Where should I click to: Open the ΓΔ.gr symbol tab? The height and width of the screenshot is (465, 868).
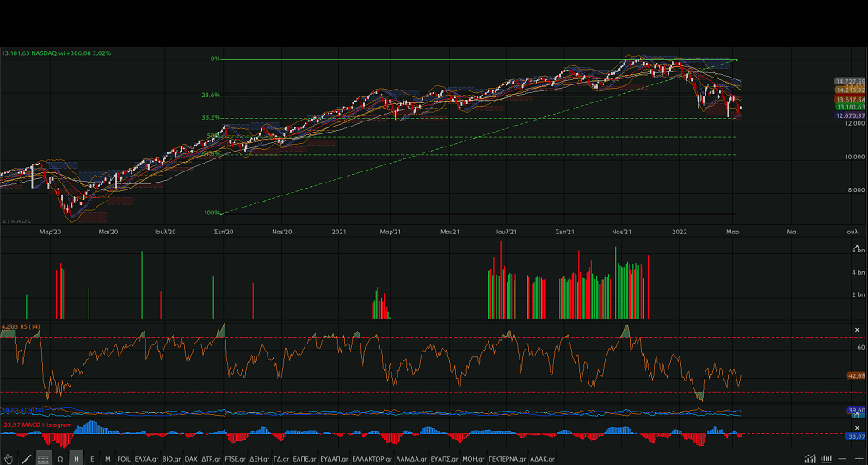tap(281, 459)
